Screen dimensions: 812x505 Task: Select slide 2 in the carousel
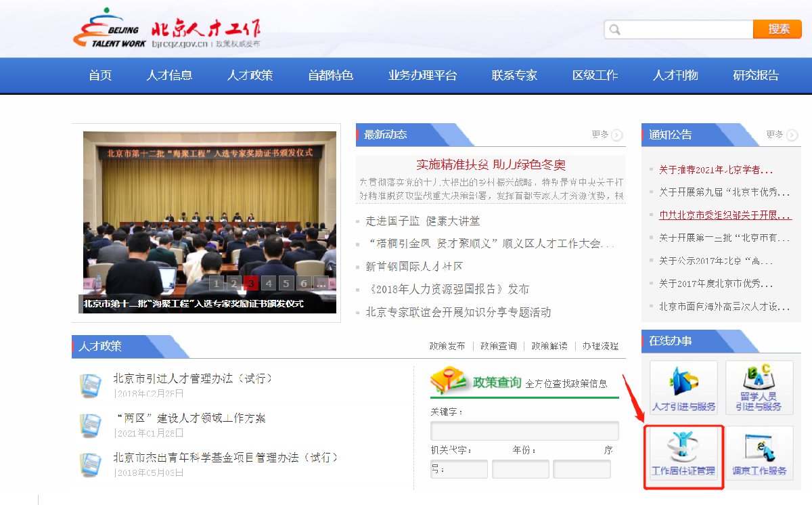tap(233, 284)
